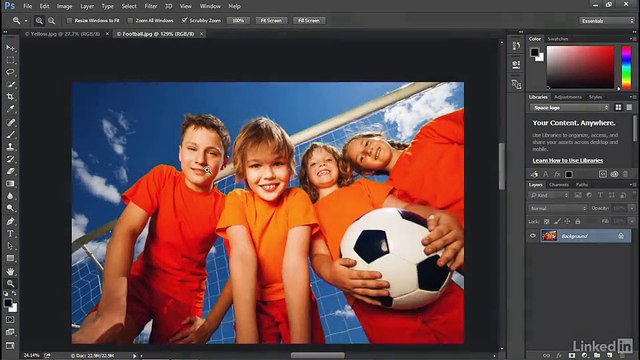640x360 pixels.
Task: Pick a color in the color field
Action: 580,67
